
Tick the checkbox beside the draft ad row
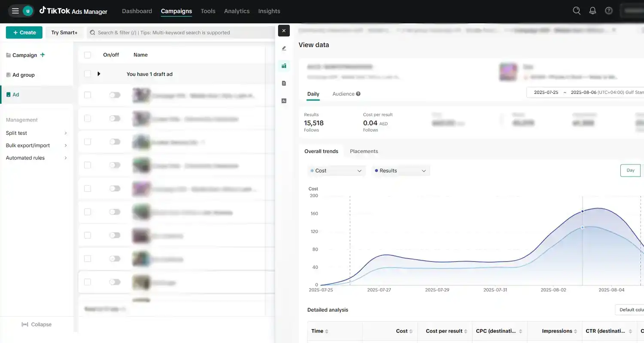click(x=88, y=74)
